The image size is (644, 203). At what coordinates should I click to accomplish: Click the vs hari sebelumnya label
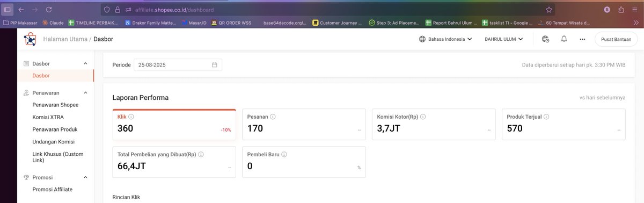pos(602,98)
